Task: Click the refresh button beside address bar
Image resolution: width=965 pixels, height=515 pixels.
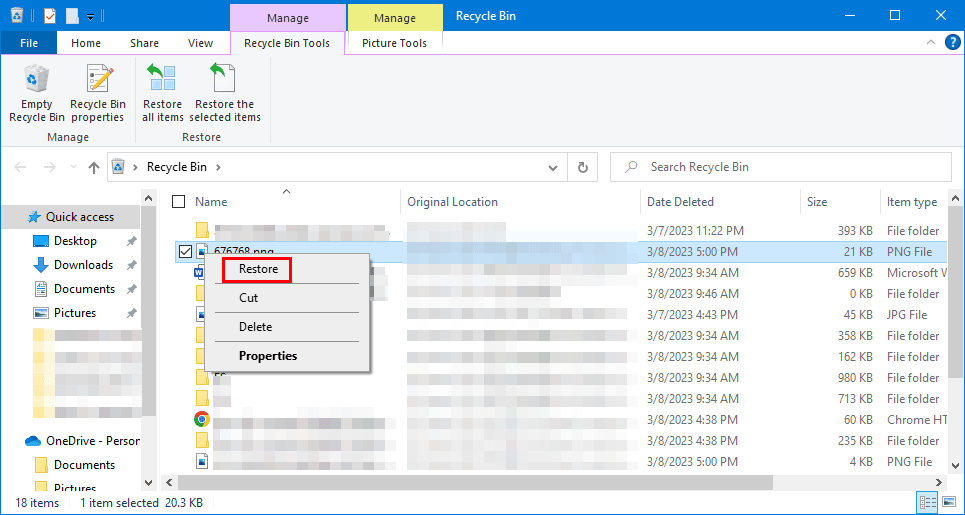Action: pyautogui.click(x=582, y=167)
